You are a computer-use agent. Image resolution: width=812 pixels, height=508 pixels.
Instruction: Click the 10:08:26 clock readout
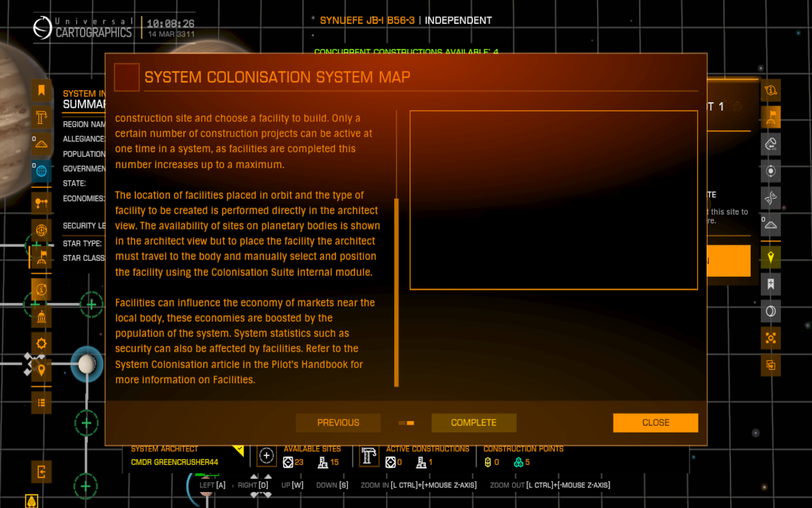pos(171,24)
